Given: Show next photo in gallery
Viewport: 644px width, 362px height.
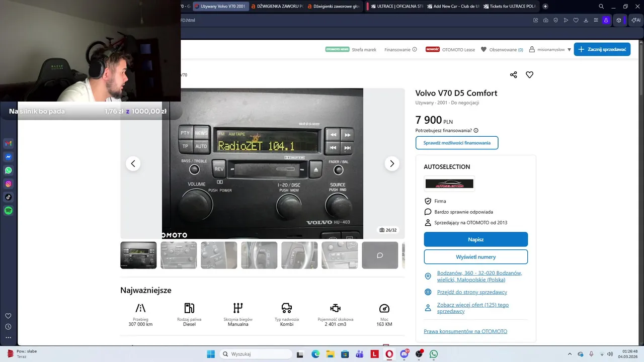Looking at the screenshot, I should [392, 163].
